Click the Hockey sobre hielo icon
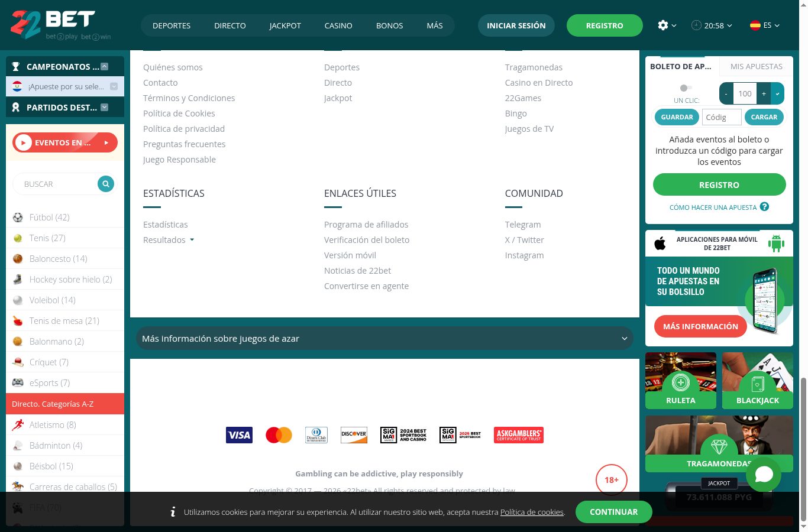The width and height of the screenshot is (808, 532). 18,280
